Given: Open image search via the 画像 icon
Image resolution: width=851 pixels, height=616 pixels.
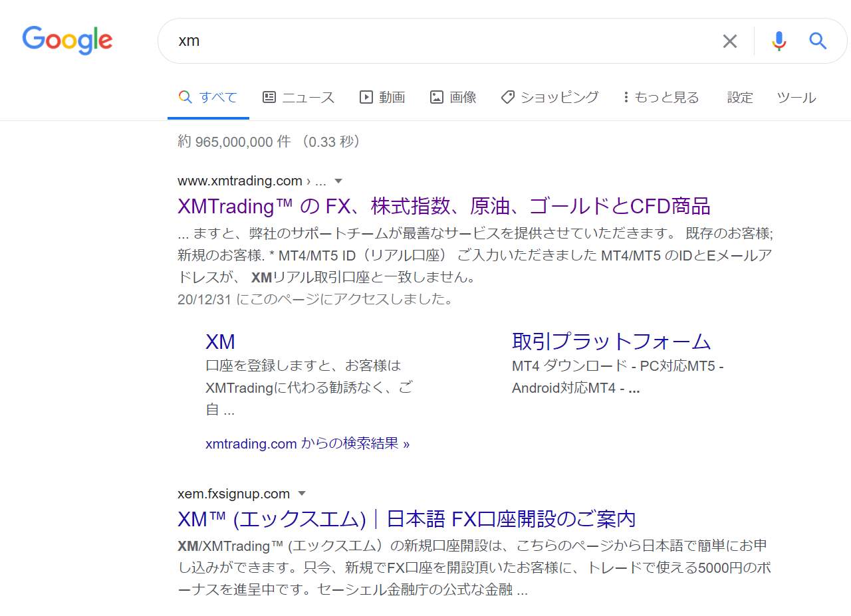Looking at the screenshot, I should [435, 97].
